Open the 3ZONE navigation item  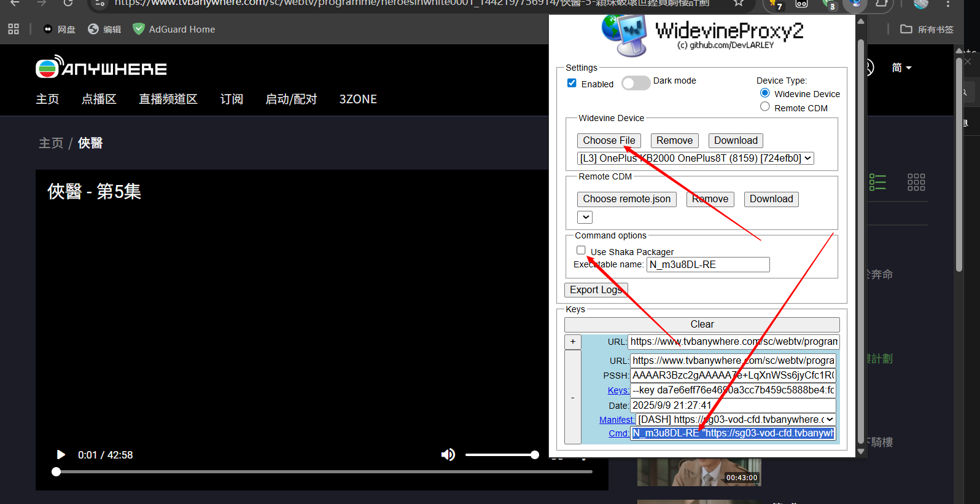point(358,99)
